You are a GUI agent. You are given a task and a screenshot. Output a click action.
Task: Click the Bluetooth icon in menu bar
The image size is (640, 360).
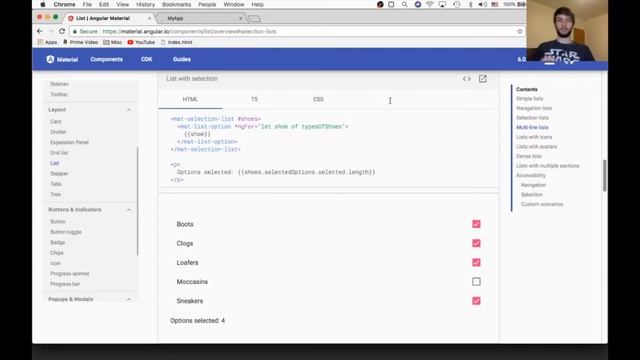[x=470, y=4]
